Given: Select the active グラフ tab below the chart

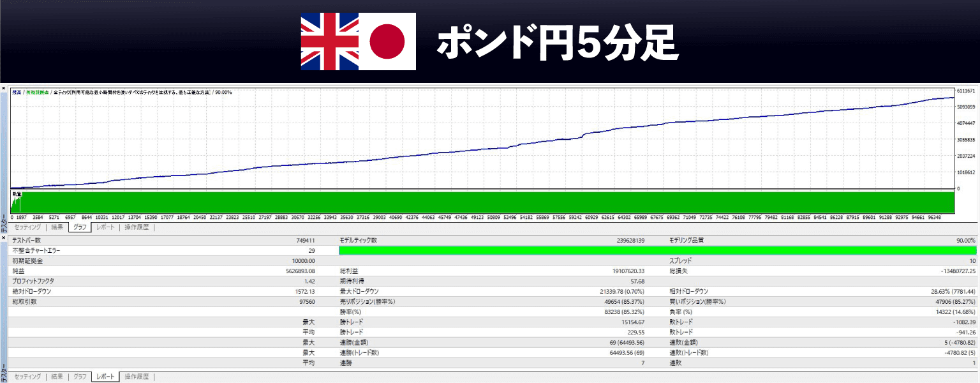Looking at the screenshot, I should [80, 227].
